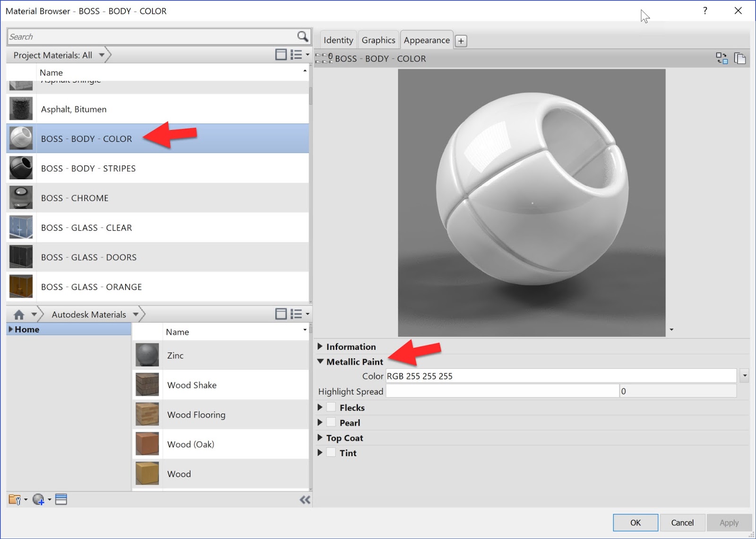The width and height of the screenshot is (756, 539).
Task: Enable the Tint checkbox
Action: (x=331, y=452)
